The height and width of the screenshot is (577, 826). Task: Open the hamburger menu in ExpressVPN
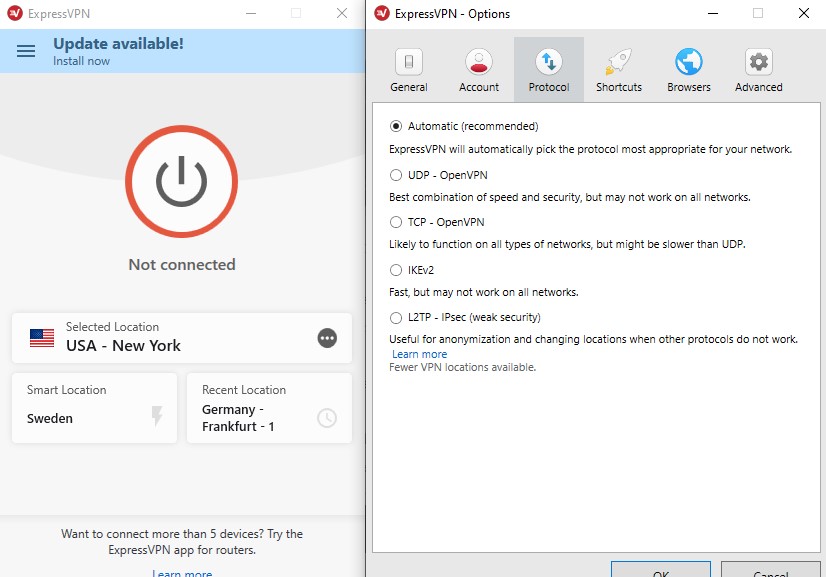click(x=26, y=51)
